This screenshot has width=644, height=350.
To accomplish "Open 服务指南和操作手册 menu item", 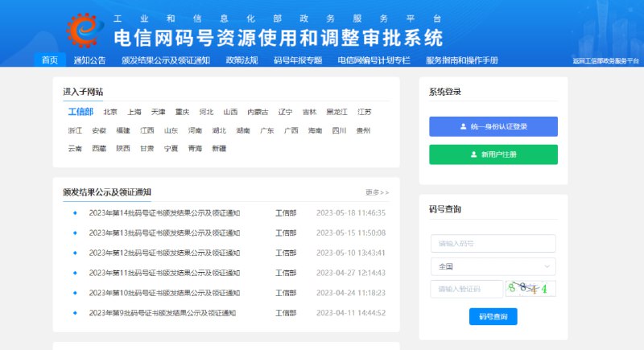I will coord(461,60).
